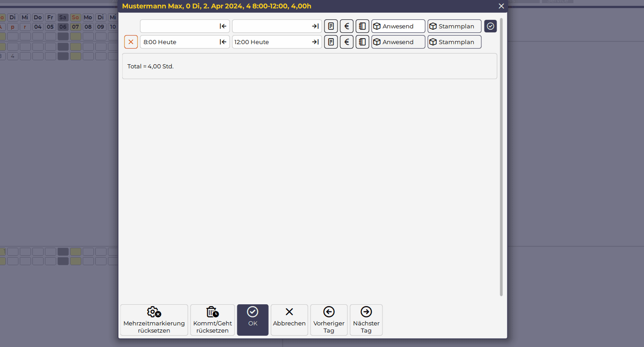Open the notebook icon in the top row
The image size is (644, 347).
[x=362, y=26]
